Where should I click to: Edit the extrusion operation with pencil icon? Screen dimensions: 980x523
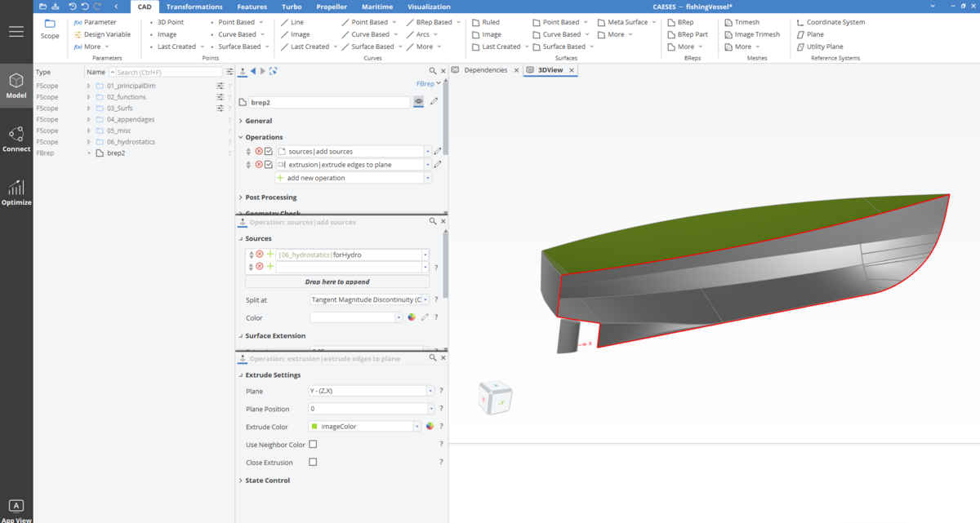[438, 164]
